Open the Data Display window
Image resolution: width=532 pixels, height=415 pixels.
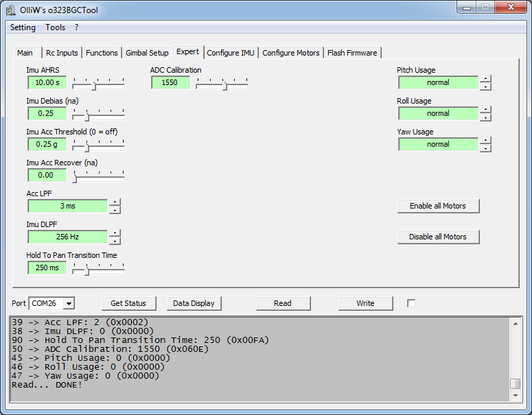click(x=194, y=303)
